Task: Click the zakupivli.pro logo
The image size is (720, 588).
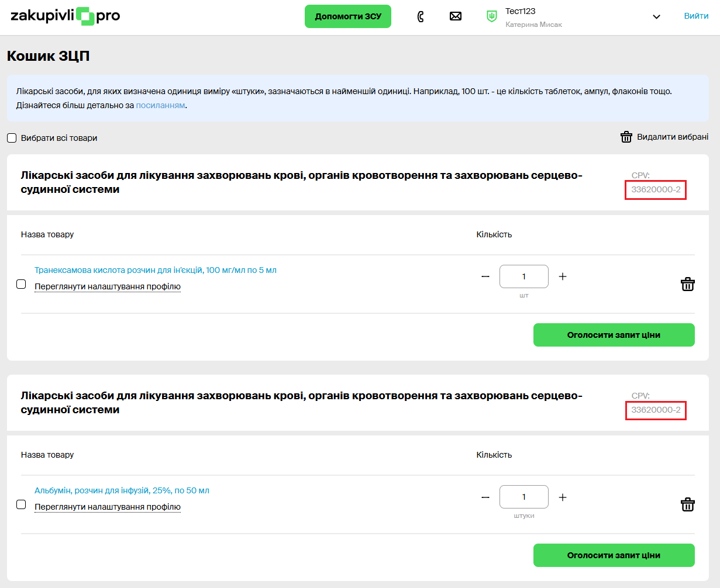Action: pos(65,16)
